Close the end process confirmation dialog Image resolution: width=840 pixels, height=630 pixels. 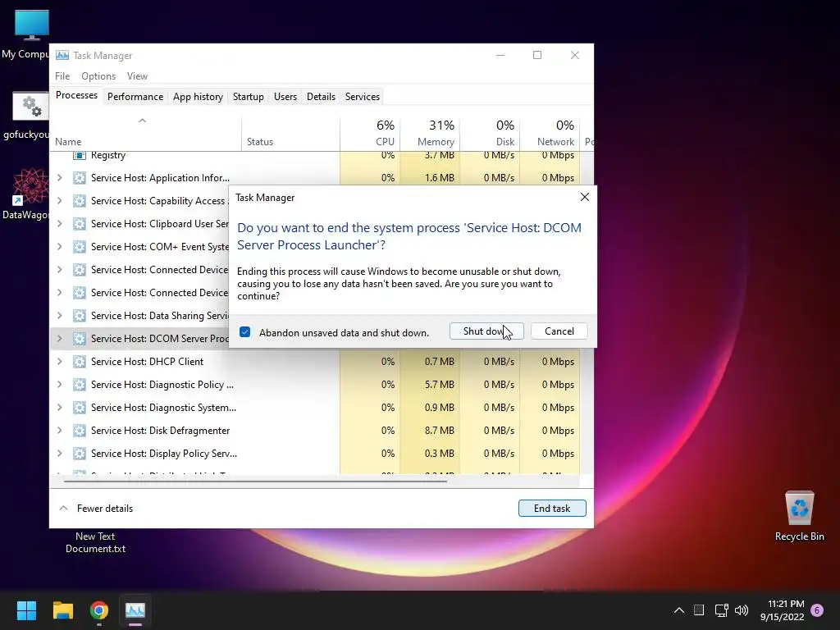tap(584, 197)
